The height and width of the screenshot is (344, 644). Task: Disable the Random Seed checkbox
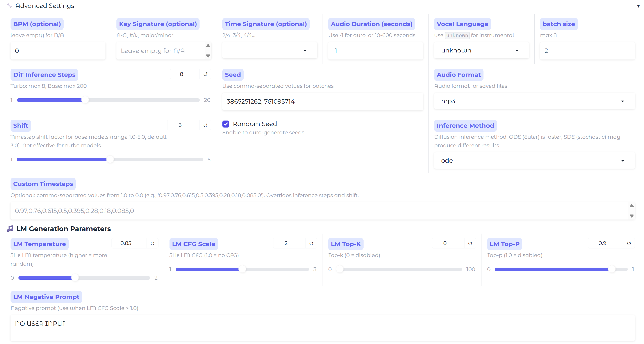point(226,124)
